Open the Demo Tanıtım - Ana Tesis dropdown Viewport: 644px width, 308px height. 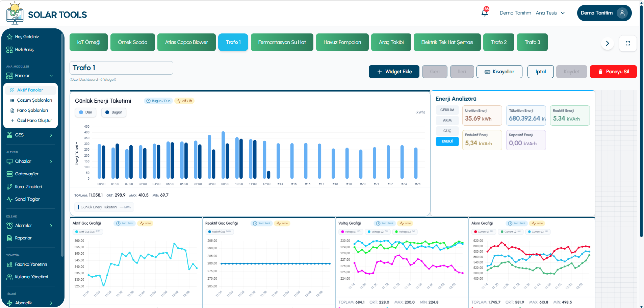[532, 13]
